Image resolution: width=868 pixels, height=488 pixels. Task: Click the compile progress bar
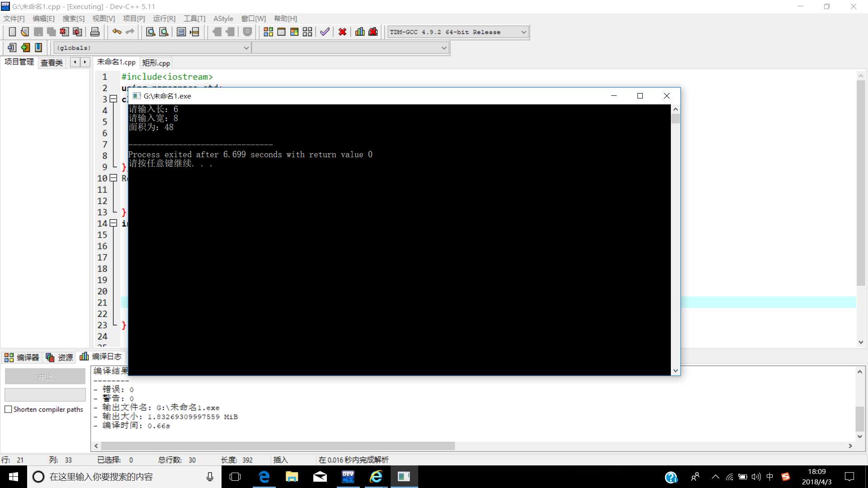coord(45,395)
